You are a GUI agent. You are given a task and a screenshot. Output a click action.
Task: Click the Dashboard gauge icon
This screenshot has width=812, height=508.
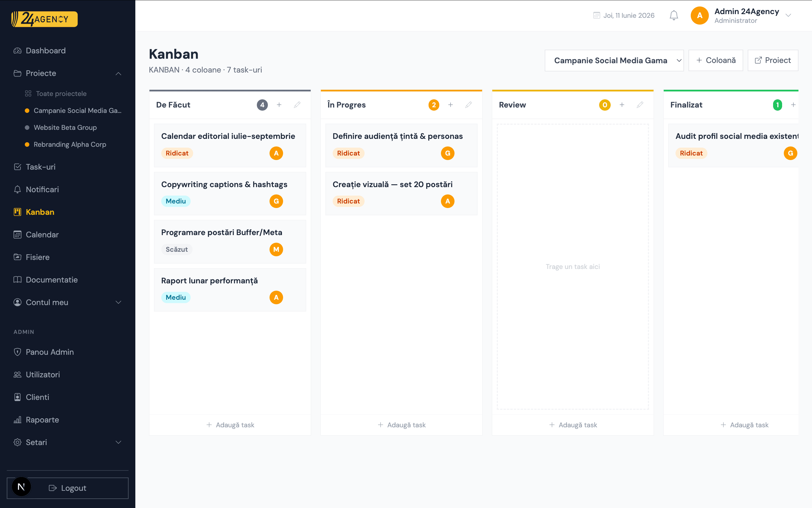click(x=17, y=51)
